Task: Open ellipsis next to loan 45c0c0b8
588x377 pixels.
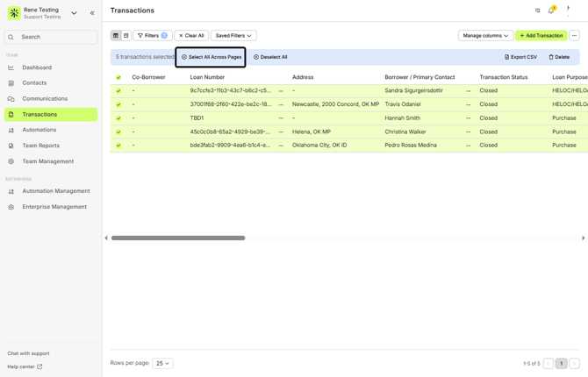Action: (x=281, y=132)
